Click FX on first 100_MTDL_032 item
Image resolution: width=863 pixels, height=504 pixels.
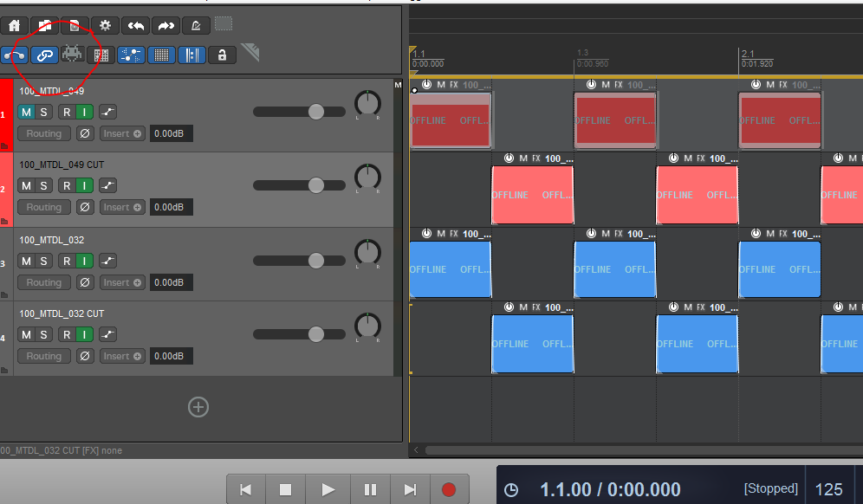click(454, 234)
